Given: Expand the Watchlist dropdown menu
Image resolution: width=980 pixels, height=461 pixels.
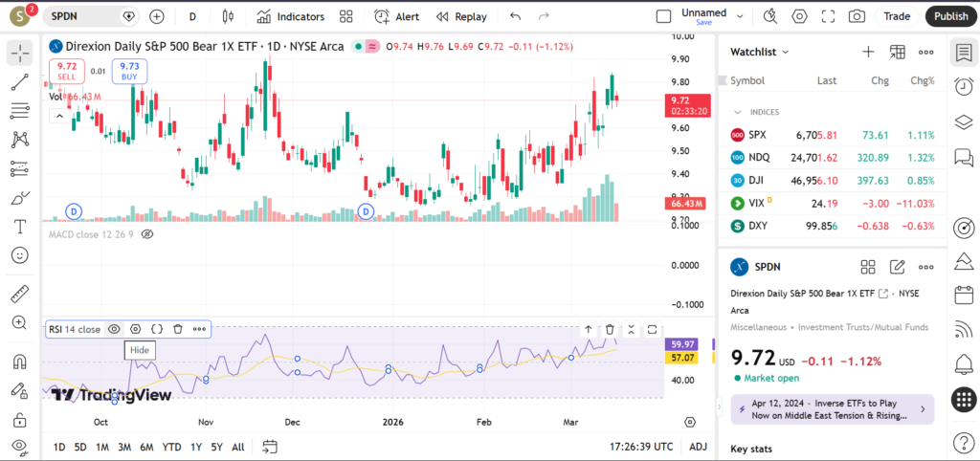Looking at the screenshot, I should pos(761,52).
